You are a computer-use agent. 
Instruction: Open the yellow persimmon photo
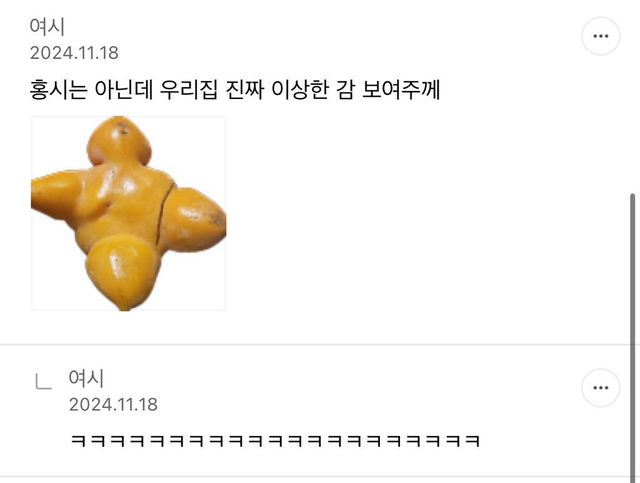click(x=129, y=214)
